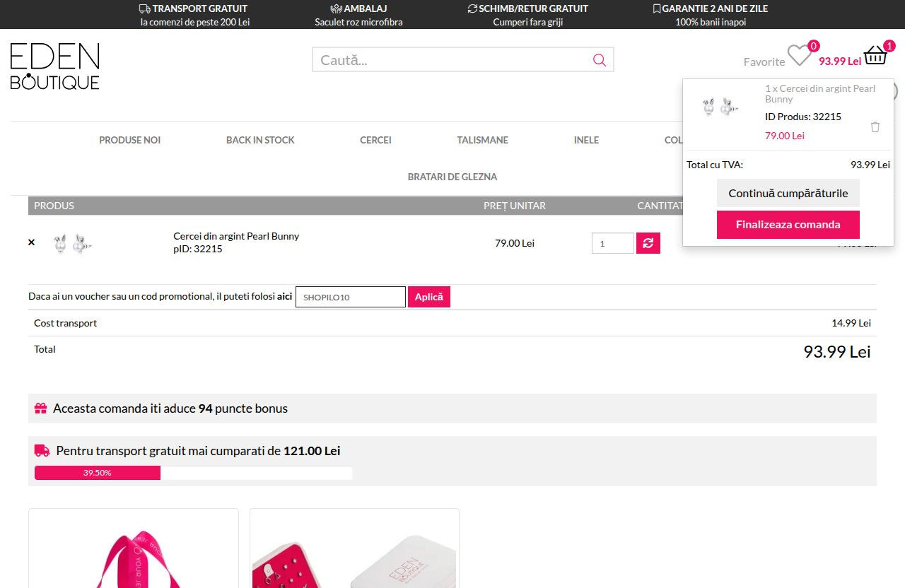905x588 pixels.
Task: Click 'Saculet roz microfibra' text
Action: pos(358,22)
